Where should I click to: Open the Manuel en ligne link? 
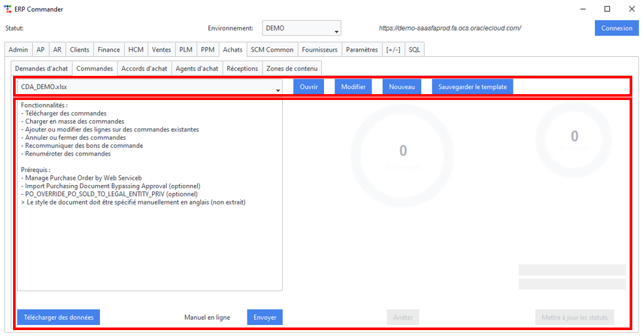coord(207,318)
